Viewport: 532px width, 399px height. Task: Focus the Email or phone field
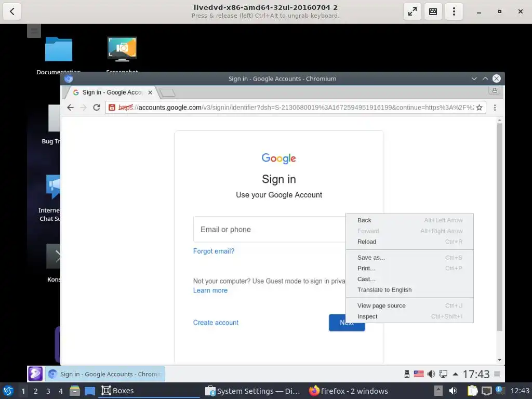click(270, 229)
